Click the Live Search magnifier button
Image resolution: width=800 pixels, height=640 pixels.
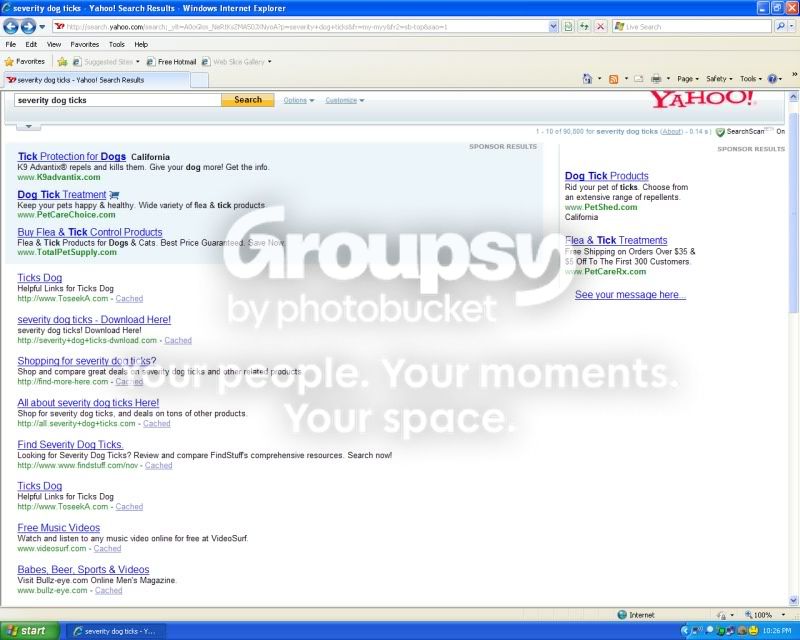(x=780, y=26)
